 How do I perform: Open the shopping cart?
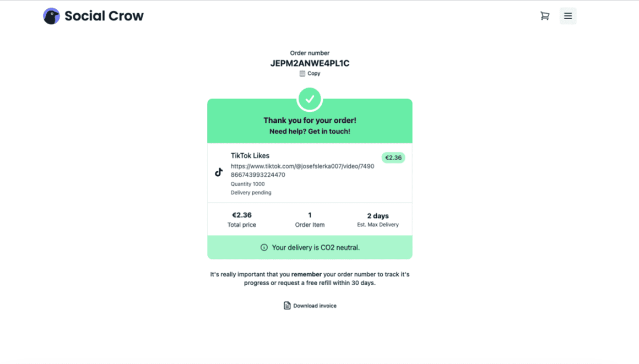coord(545,16)
